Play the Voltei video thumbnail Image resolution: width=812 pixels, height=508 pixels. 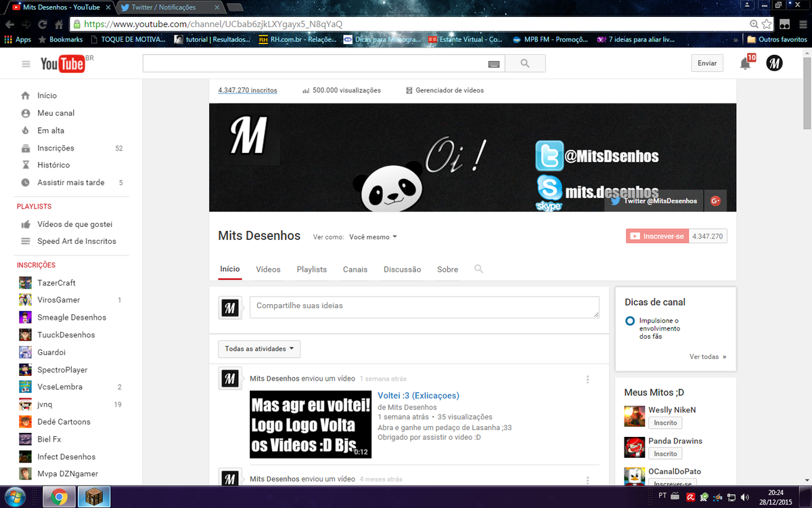(x=311, y=424)
